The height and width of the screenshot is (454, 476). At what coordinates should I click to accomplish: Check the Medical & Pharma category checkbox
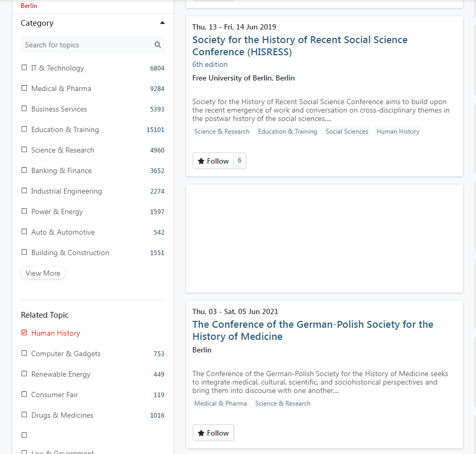(x=24, y=88)
